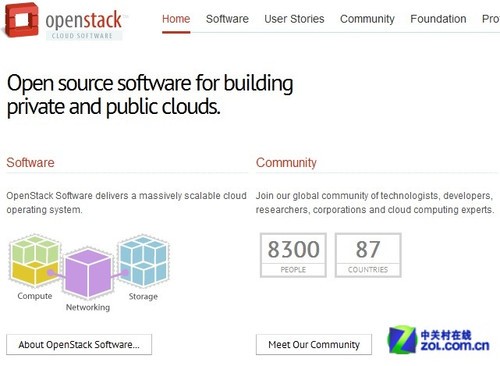Click the Storage label
500x366 pixels.
coord(143,296)
